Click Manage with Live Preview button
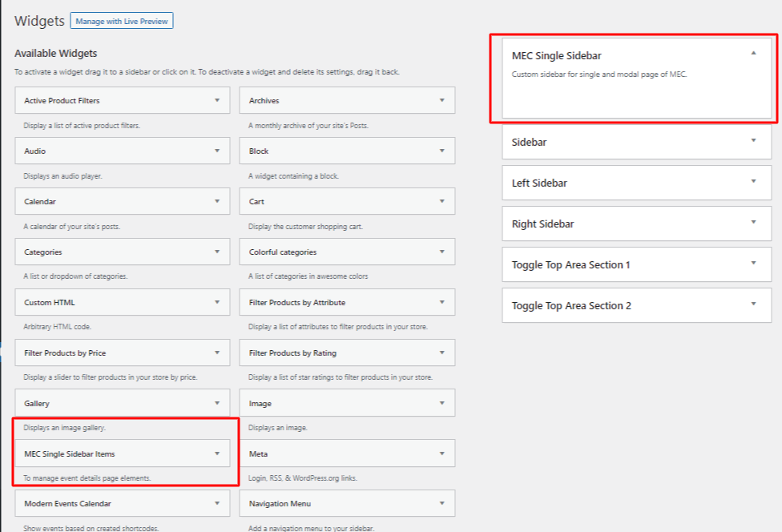Viewport: 782px width, 532px height. pos(122,21)
